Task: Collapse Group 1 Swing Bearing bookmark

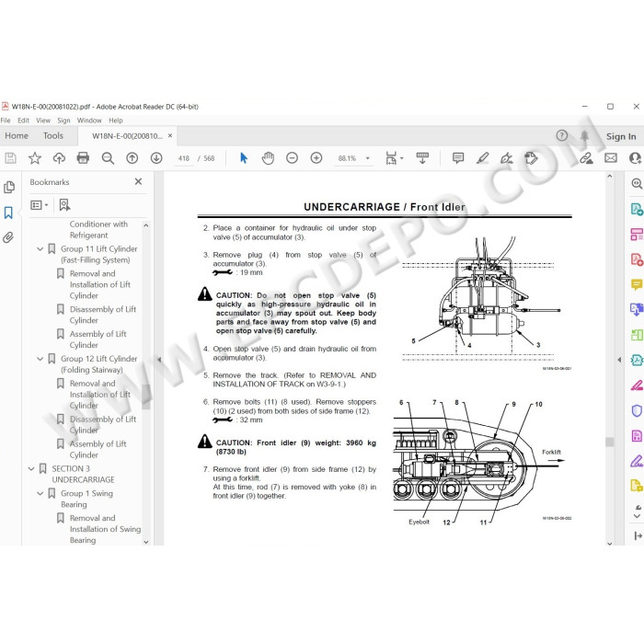Action: (40, 493)
